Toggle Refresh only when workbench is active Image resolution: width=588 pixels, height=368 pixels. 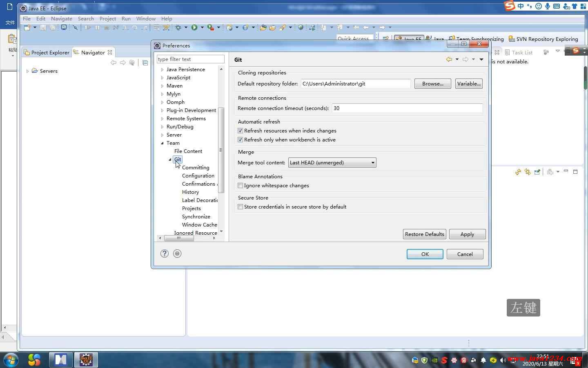(x=241, y=140)
